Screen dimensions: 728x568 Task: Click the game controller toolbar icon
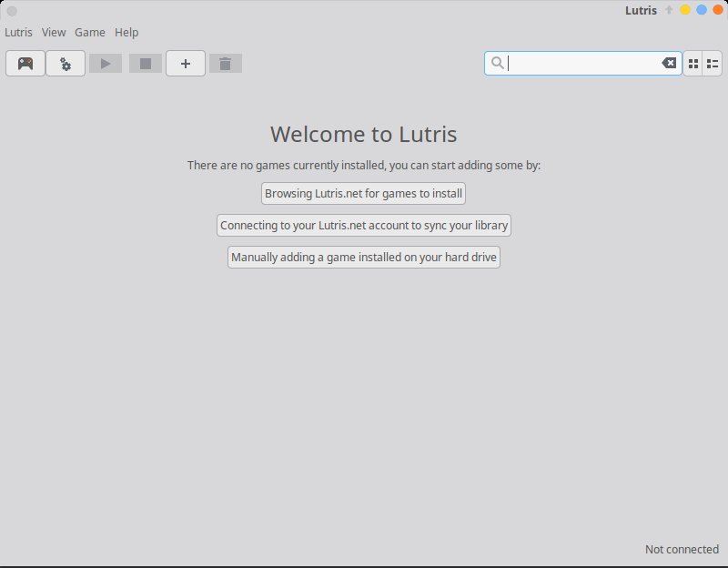click(25, 63)
